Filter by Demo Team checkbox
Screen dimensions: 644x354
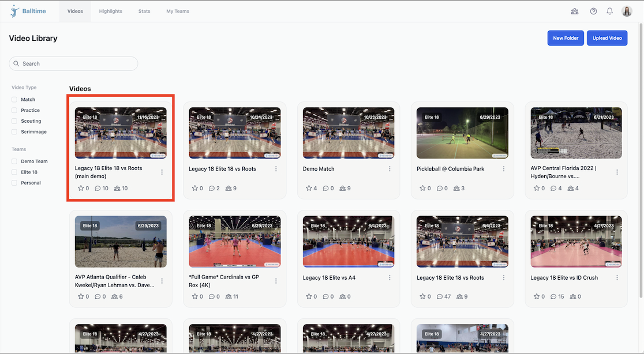(x=14, y=161)
